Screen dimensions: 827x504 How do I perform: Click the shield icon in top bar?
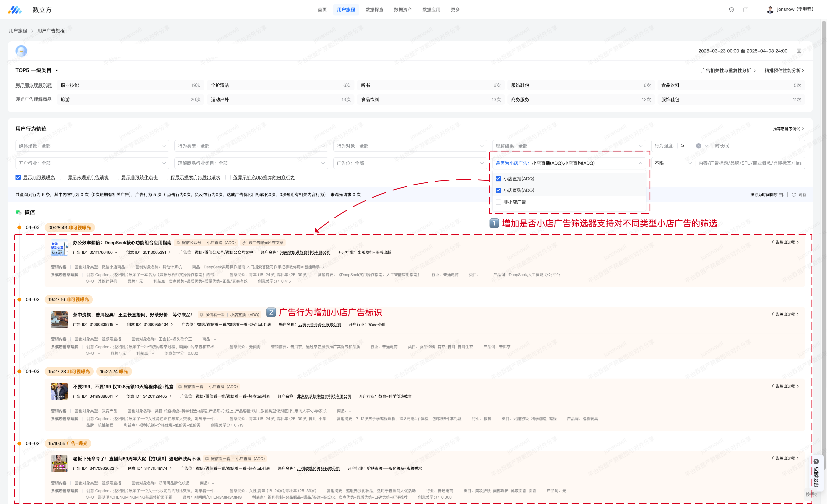[x=731, y=10]
